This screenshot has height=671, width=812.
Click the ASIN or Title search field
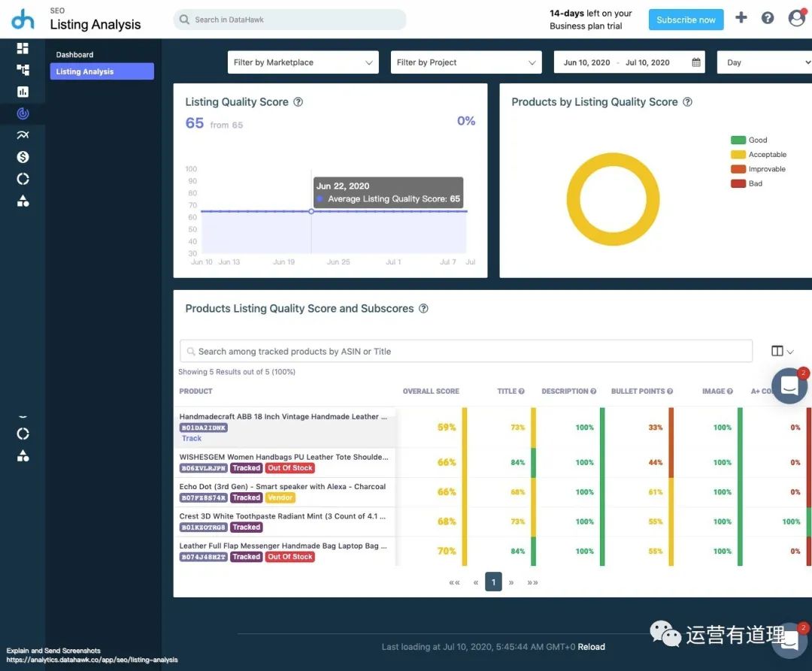[466, 352]
